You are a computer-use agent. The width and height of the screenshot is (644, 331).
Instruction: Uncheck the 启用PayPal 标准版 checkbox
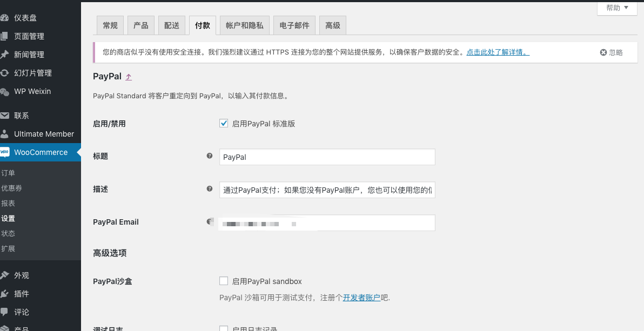[x=224, y=124]
